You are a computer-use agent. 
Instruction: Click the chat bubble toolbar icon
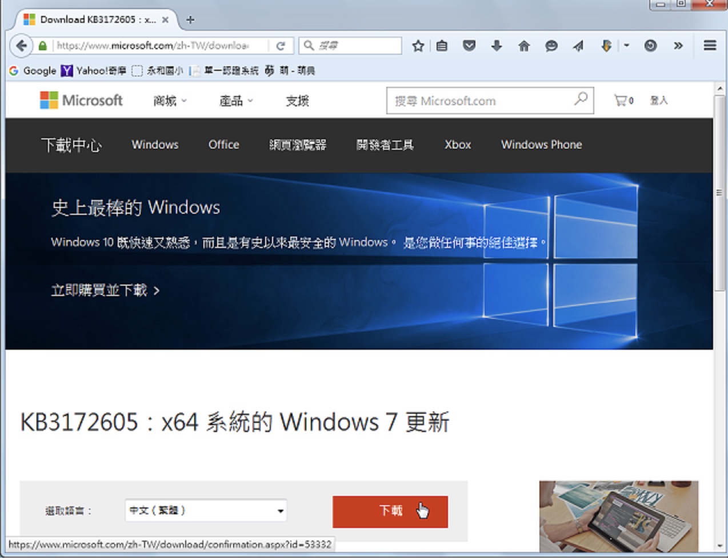(551, 46)
